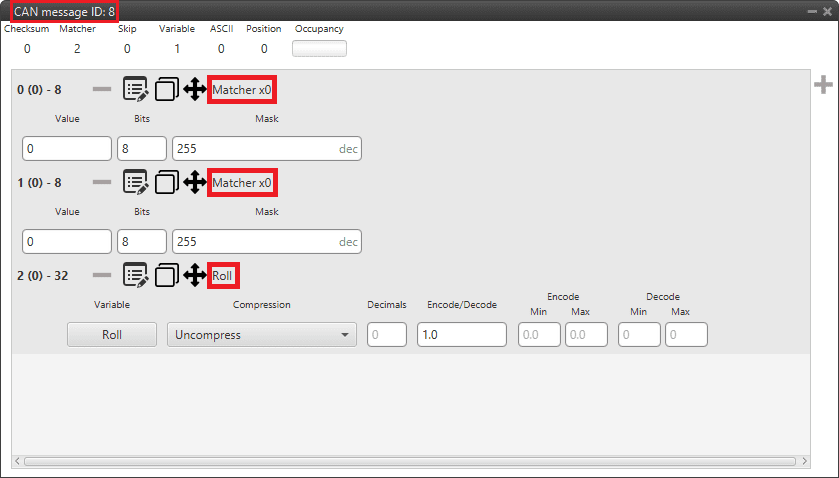839x478 pixels.
Task: Click the second Matcher's Bits field
Action: coord(141,241)
